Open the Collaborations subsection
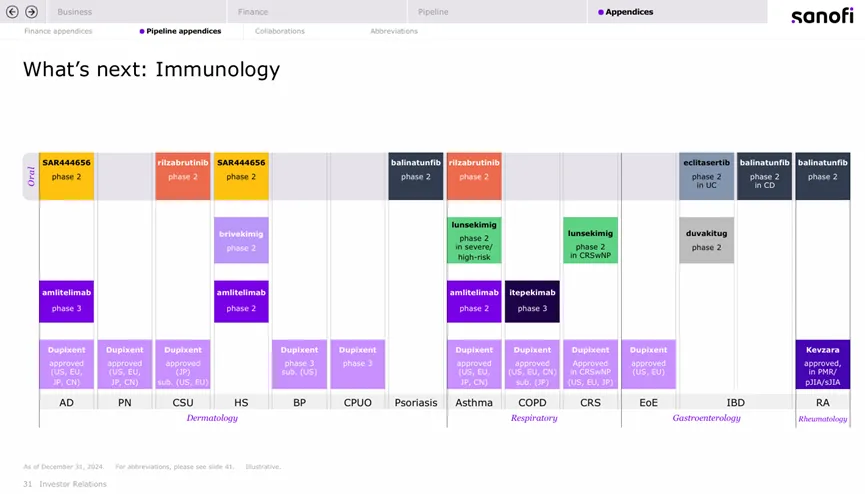Image resolution: width=865 pixels, height=494 pixels. click(x=280, y=31)
